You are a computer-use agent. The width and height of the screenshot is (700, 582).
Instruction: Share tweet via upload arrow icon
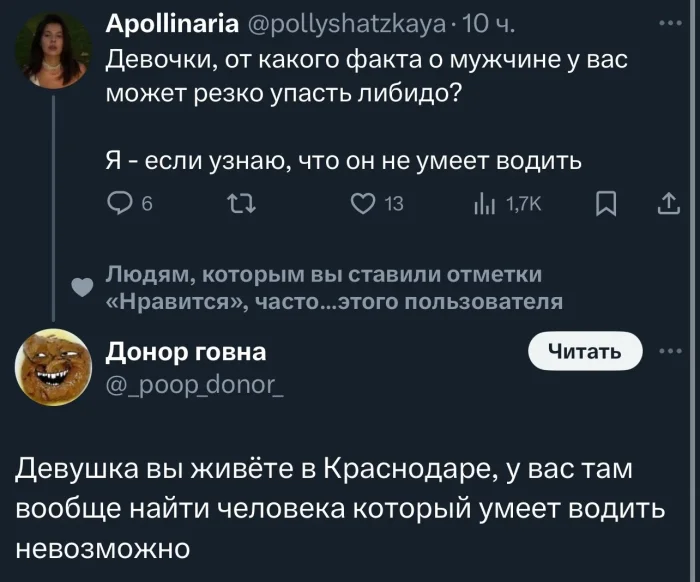(x=665, y=205)
